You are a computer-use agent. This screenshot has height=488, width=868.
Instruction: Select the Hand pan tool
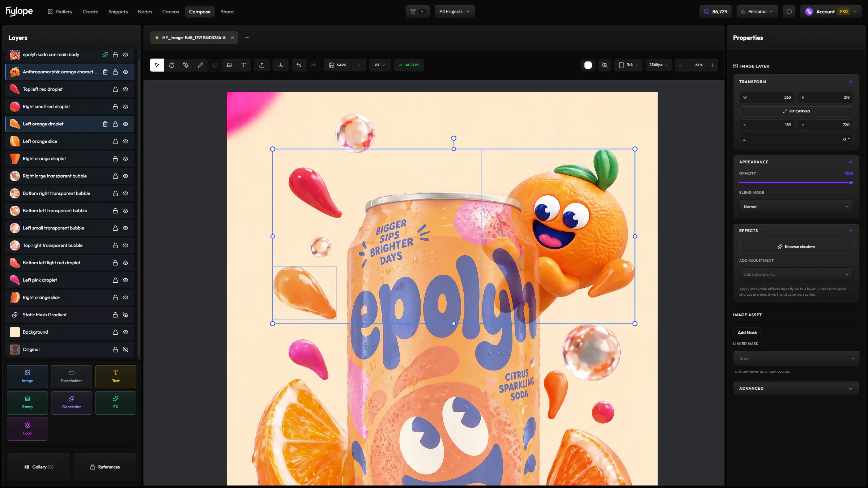171,65
